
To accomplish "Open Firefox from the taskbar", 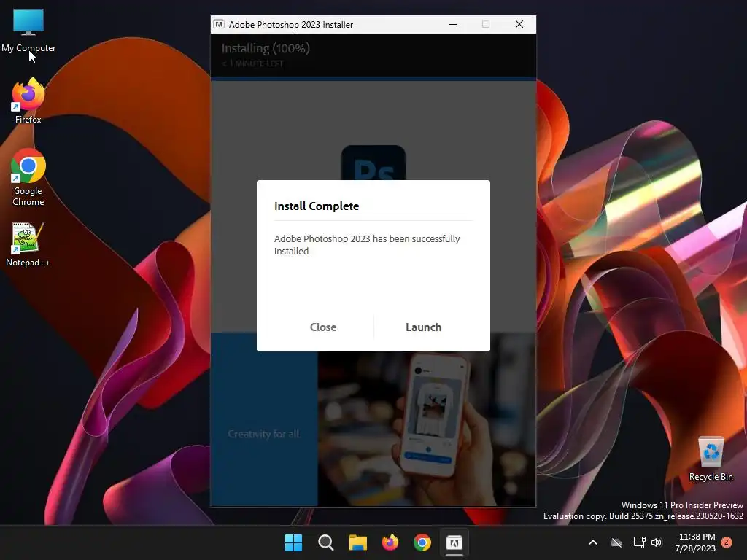I will click(390, 542).
